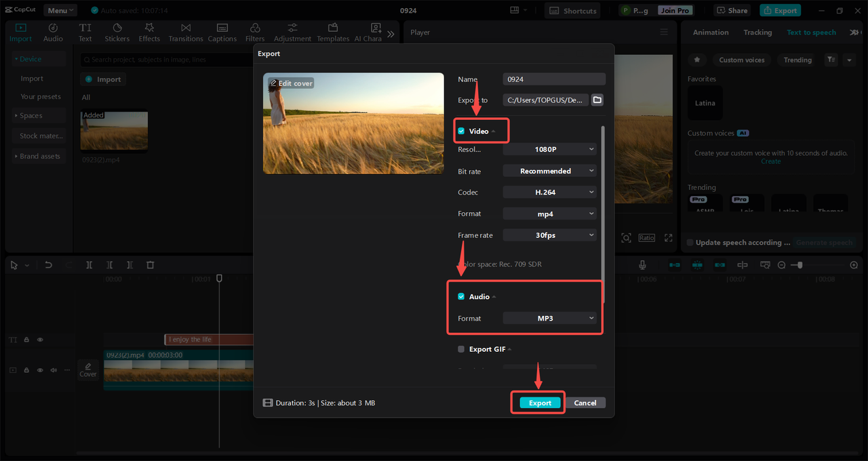This screenshot has width=868, height=461.
Task: Open the audio Format MP3 dropdown
Action: 550,318
